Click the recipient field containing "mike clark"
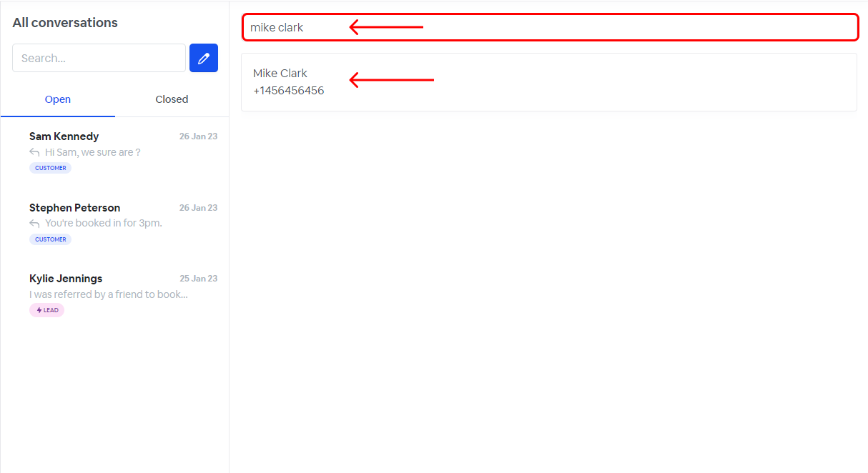This screenshot has width=868, height=473. 549,28
